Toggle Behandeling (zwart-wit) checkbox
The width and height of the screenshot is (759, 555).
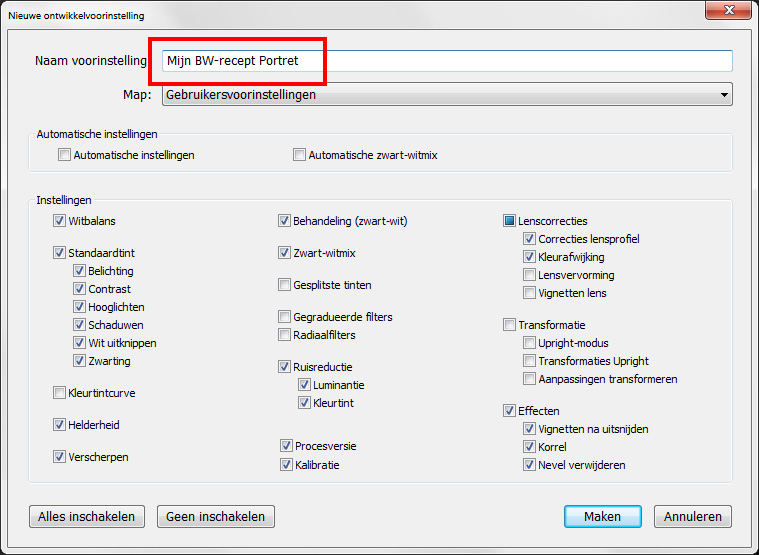(285, 221)
